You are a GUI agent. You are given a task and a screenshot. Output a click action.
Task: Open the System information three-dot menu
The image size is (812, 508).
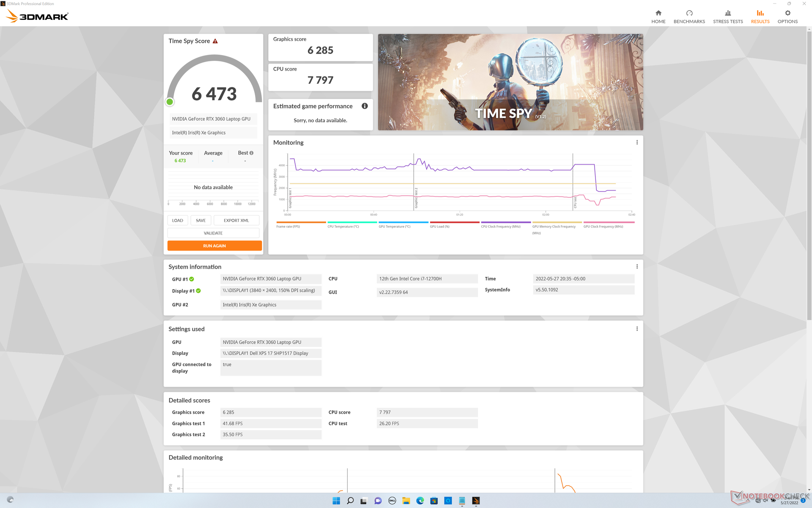pyautogui.click(x=637, y=267)
